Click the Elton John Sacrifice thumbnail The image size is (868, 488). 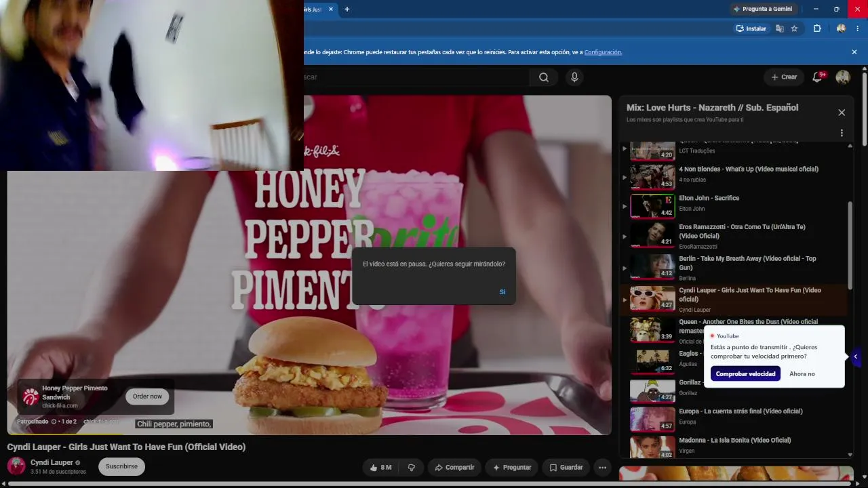click(x=652, y=206)
